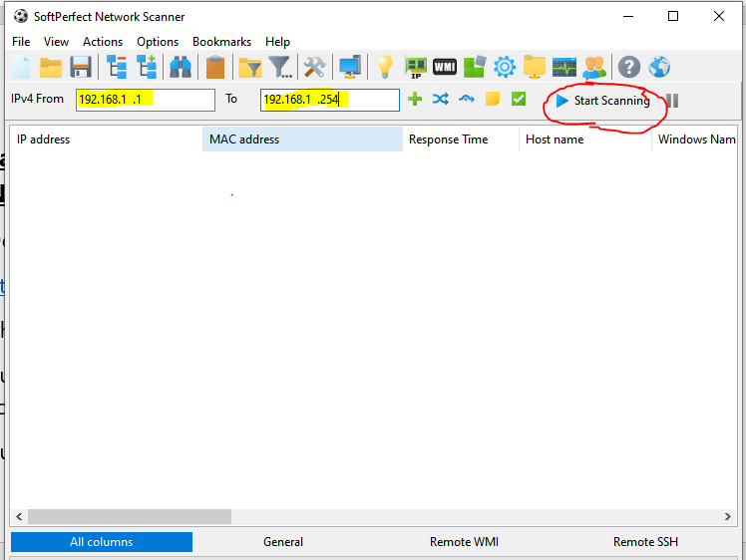Image resolution: width=746 pixels, height=560 pixels.
Task: Open the Actions menu
Action: click(x=103, y=42)
